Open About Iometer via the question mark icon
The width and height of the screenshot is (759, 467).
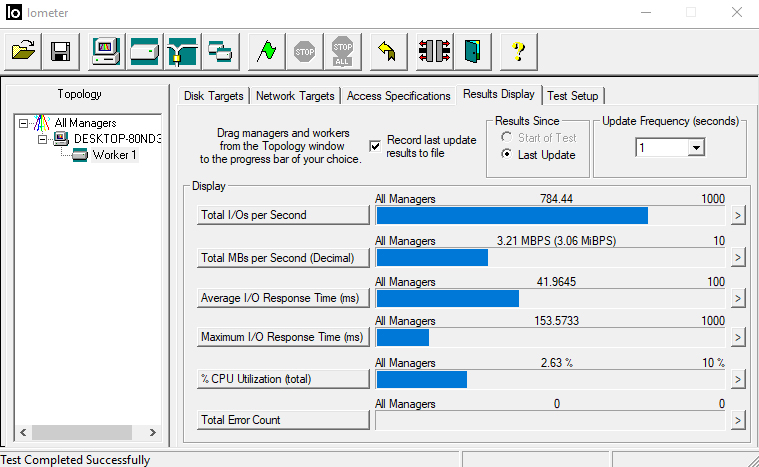coord(518,50)
